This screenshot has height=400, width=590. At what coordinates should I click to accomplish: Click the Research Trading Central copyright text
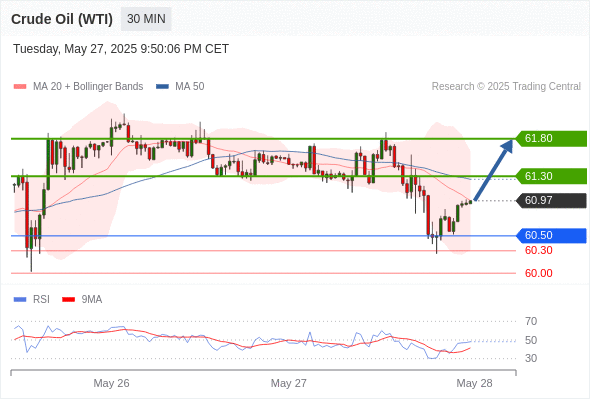tap(506, 87)
